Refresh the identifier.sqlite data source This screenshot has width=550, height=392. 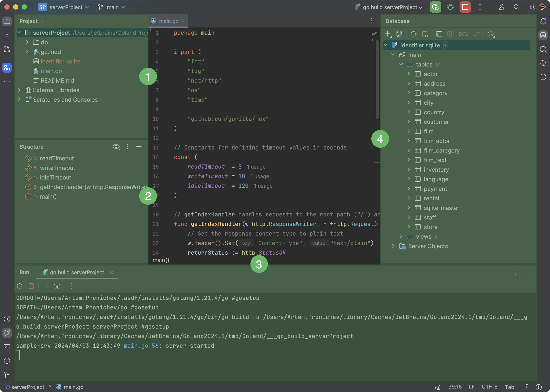point(413,34)
